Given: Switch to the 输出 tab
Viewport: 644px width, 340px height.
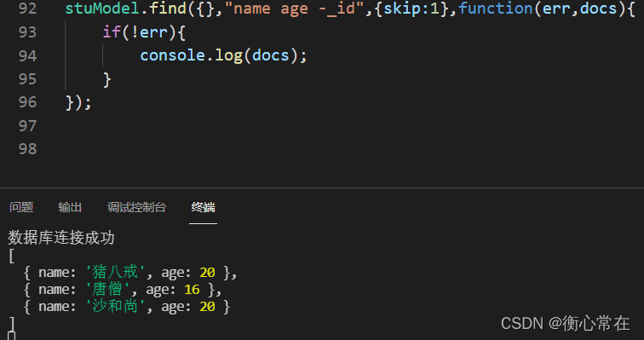Looking at the screenshot, I should [70, 207].
